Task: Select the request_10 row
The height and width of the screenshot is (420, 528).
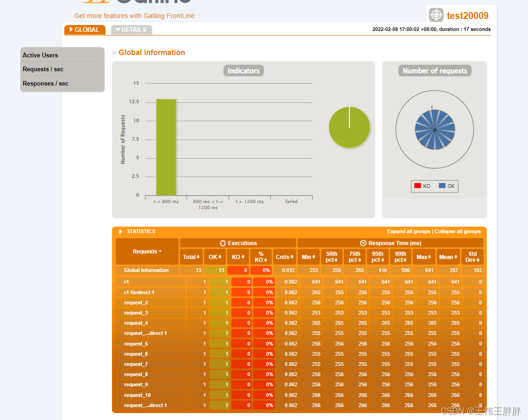Action: coord(299,395)
